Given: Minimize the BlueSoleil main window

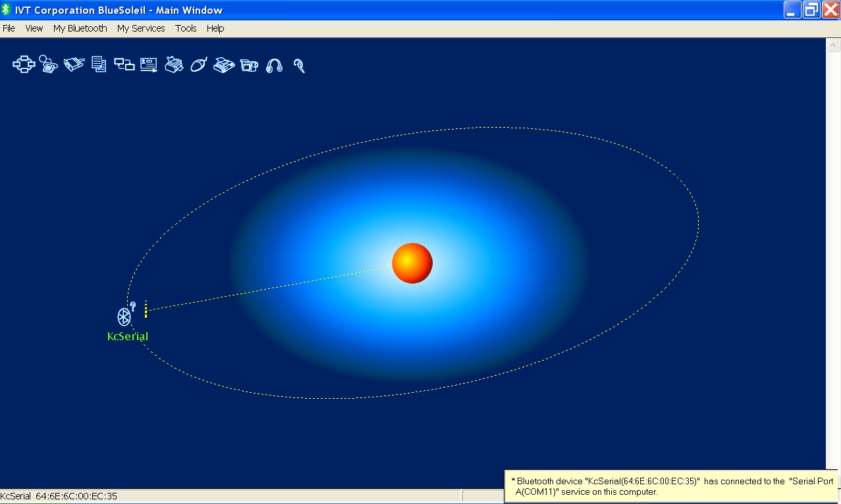Looking at the screenshot, I should (792, 10).
